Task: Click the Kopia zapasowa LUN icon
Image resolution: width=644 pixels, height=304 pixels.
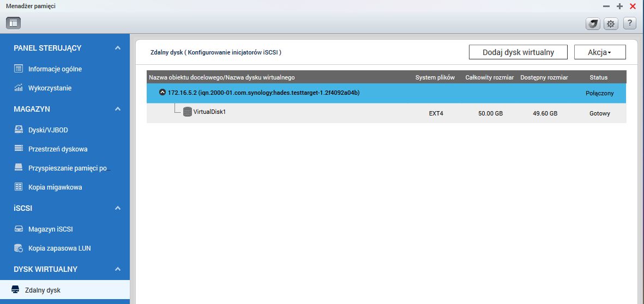Action: click(19, 248)
